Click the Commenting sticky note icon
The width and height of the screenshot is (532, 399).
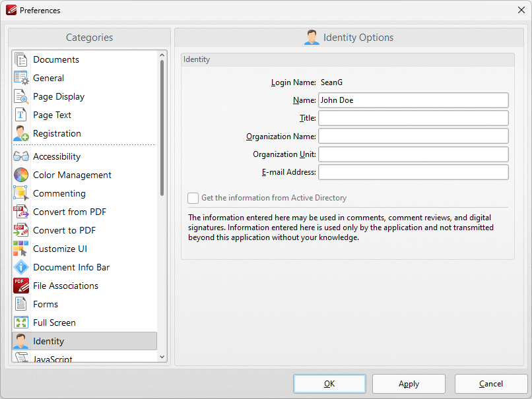(x=20, y=194)
